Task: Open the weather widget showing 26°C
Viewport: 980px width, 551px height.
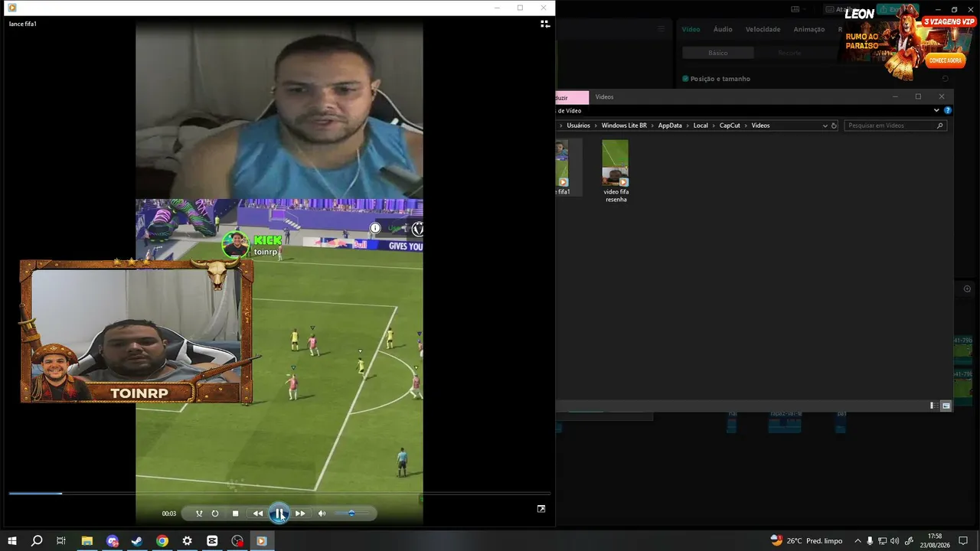Action: point(806,541)
